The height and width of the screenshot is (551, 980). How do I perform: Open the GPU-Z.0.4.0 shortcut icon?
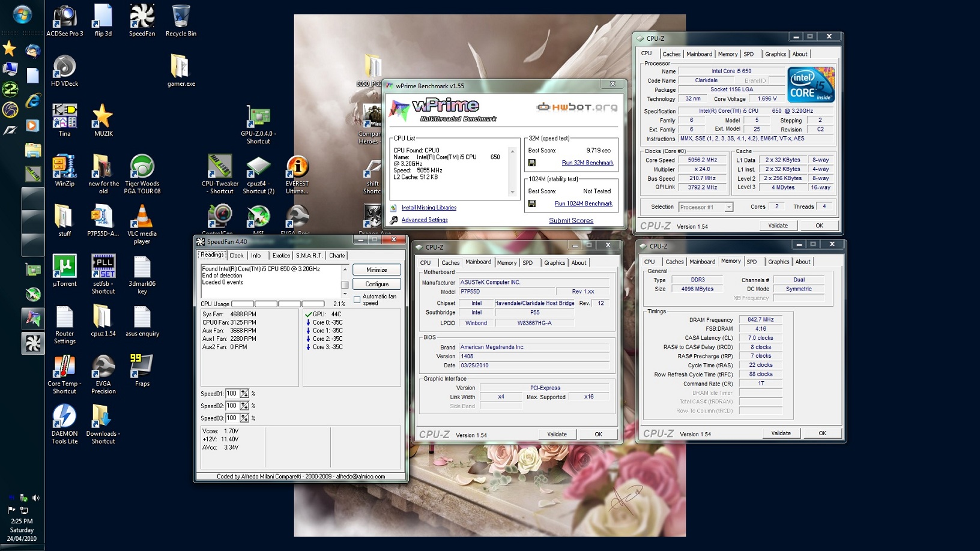pyautogui.click(x=258, y=117)
